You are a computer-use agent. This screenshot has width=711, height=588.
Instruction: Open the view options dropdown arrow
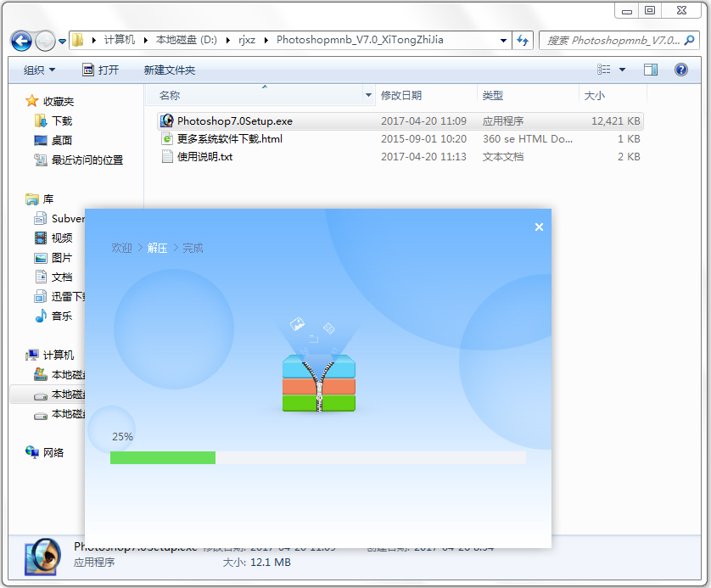(623, 70)
